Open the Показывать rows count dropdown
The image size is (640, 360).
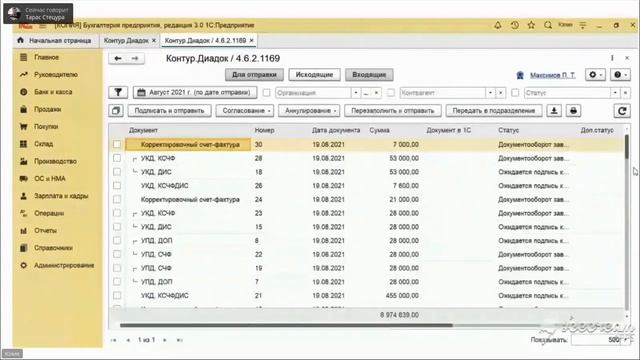tap(625, 340)
